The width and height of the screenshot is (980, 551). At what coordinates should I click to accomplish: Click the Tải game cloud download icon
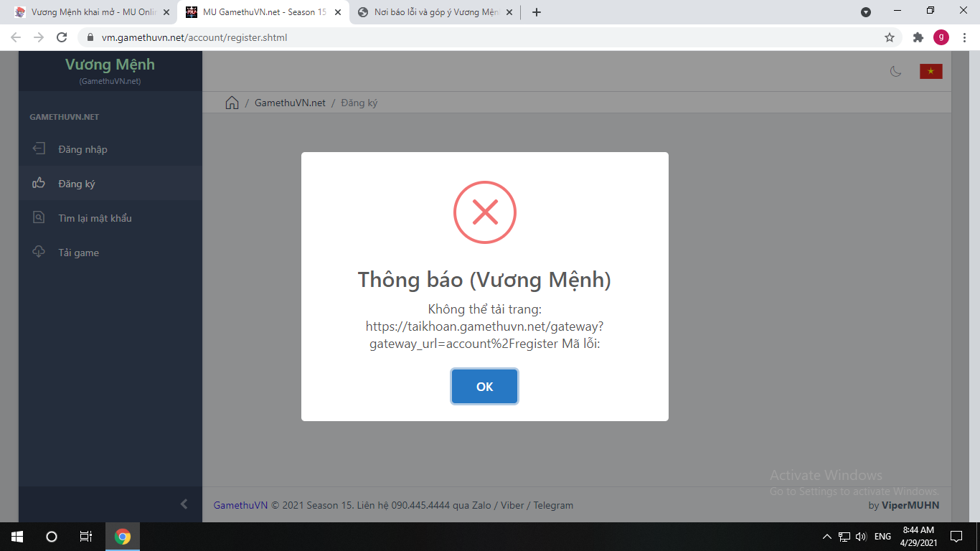pos(39,252)
